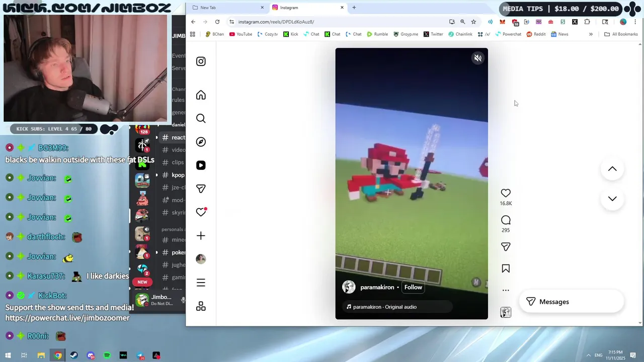644x362 pixels.
Task: Open the All Bookmarks folder
Action: (x=621, y=34)
